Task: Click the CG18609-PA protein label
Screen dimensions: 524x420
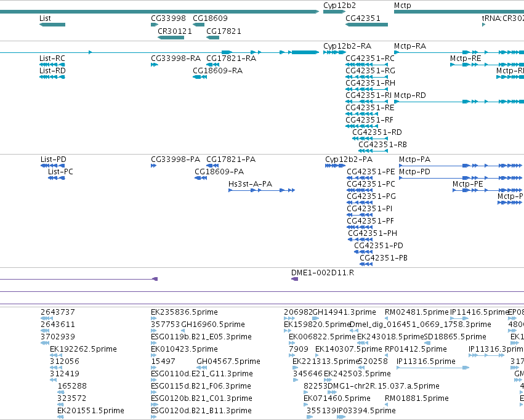Action: point(219,172)
